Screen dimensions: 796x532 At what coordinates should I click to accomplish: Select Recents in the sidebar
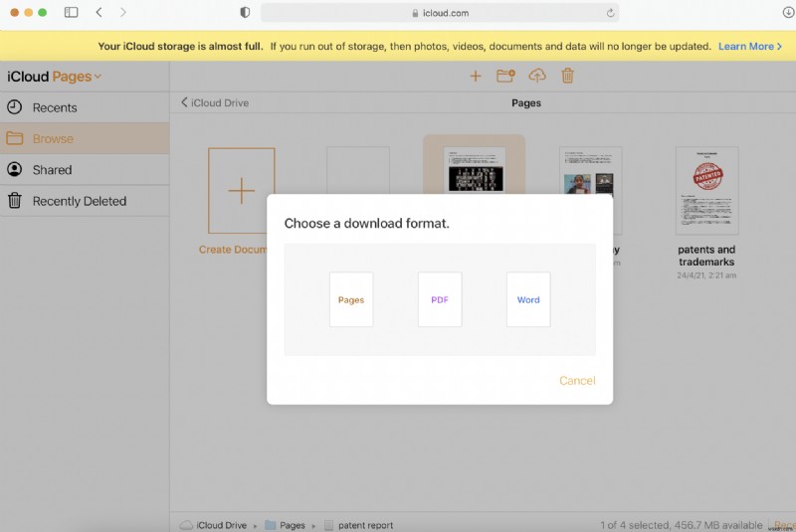pos(85,107)
